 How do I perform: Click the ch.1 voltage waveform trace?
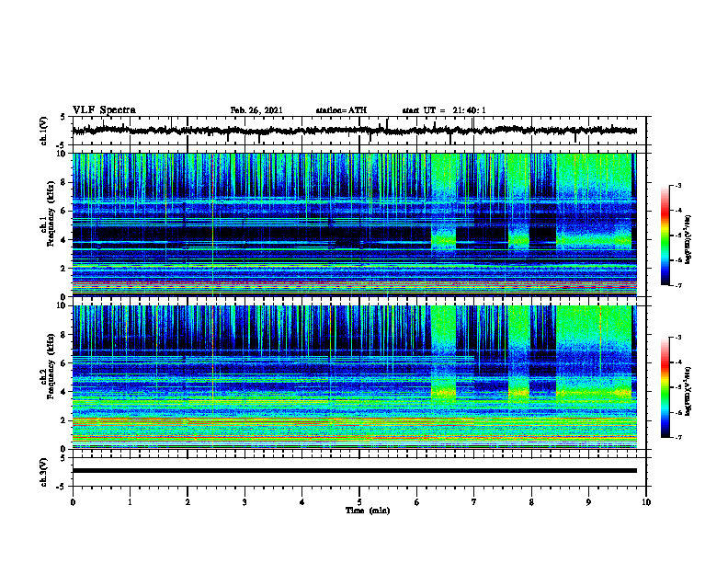354,131
